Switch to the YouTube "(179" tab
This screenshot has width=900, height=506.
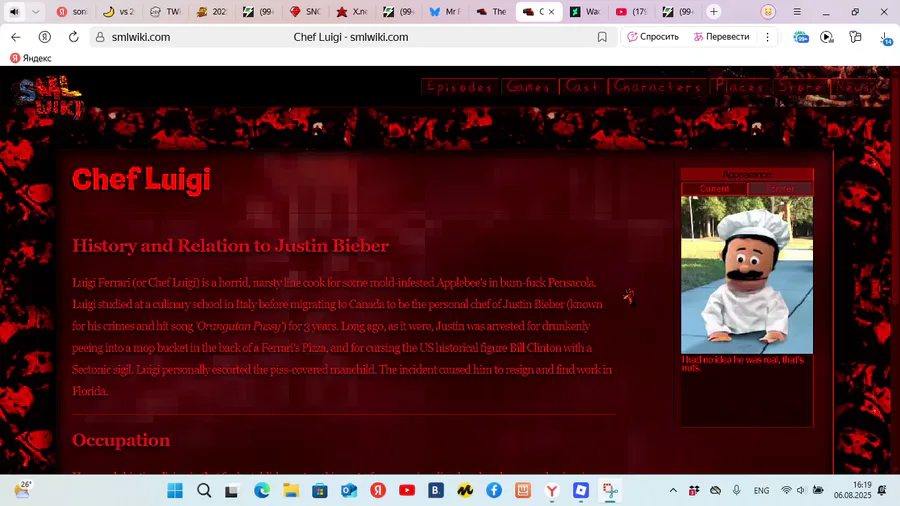coord(631,11)
